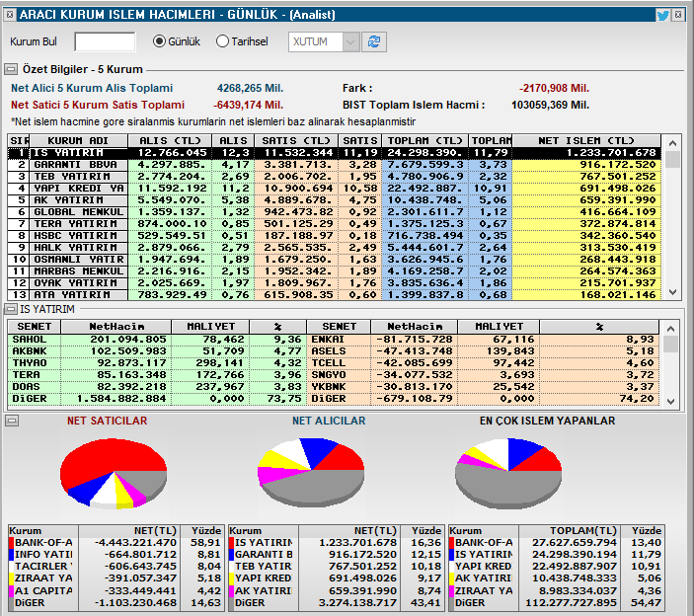This screenshot has height=616, width=694.
Task: Click the AKBNK stock row
Action: coord(157,351)
